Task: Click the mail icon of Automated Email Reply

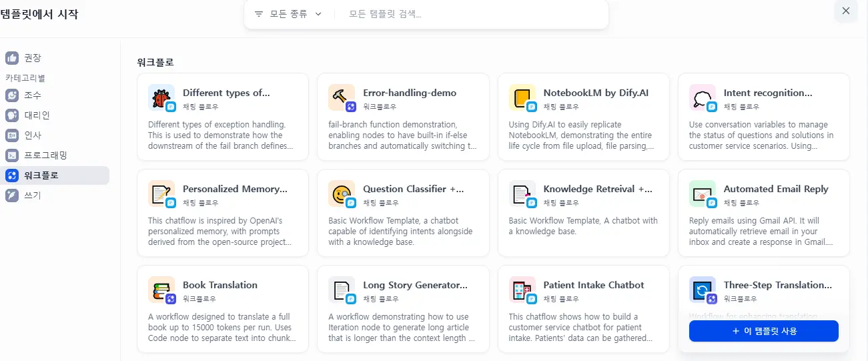Action: [702, 194]
